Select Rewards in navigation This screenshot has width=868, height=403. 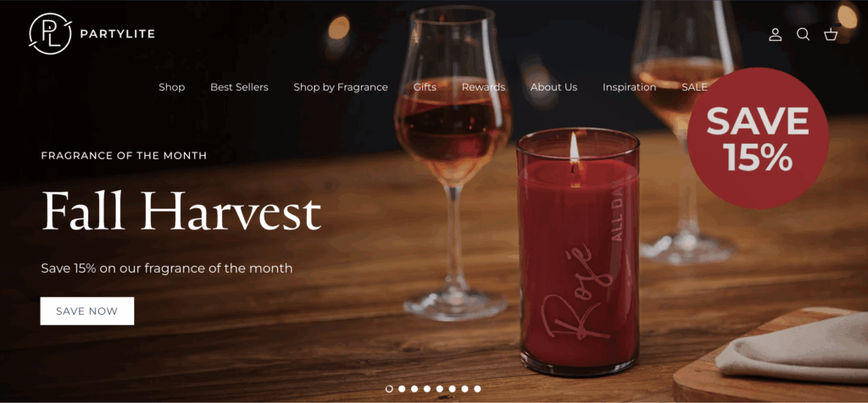coord(483,87)
